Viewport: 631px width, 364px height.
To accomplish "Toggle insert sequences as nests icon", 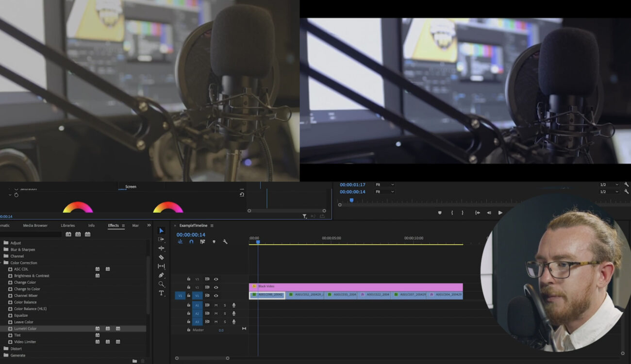I will pyautogui.click(x=180, y=242).
